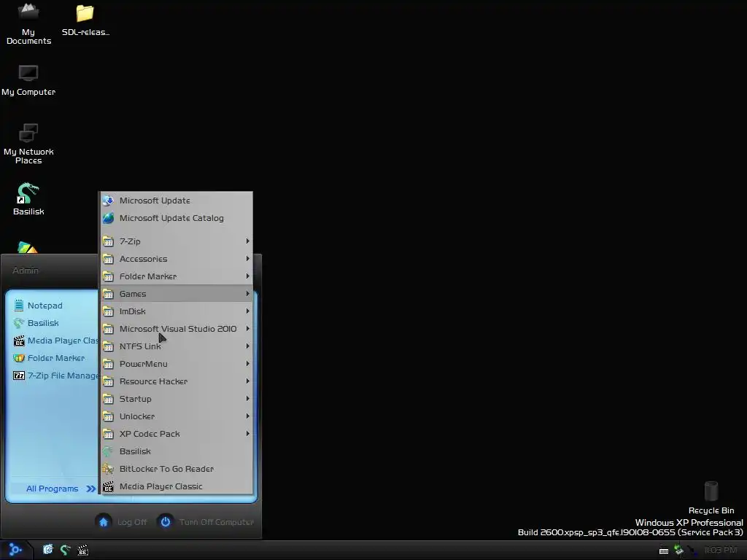This screenshot has height=560, width=747.
Task: Expand the ImDisk submenu arrow
Action: tap(248, 311)
